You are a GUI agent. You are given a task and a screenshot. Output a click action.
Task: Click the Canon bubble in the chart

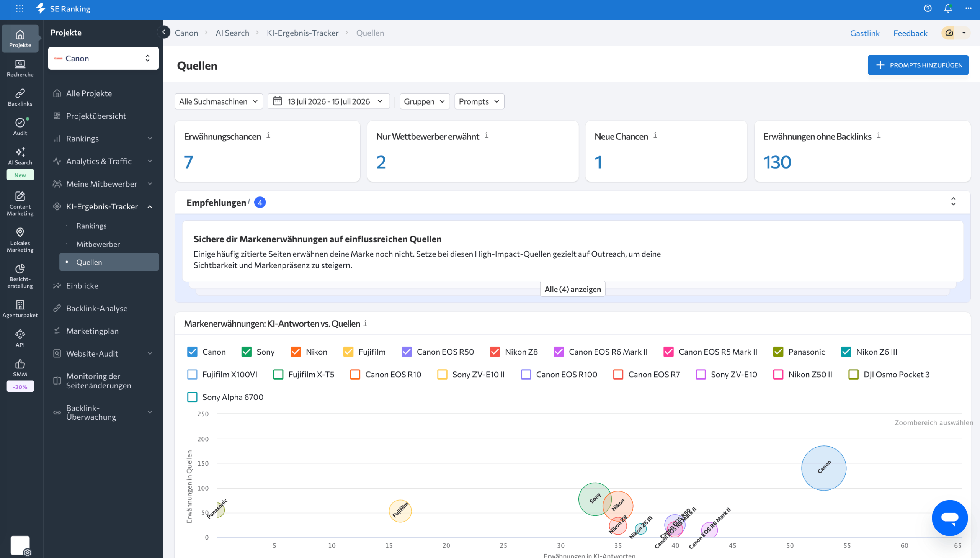tap(823, 468)
